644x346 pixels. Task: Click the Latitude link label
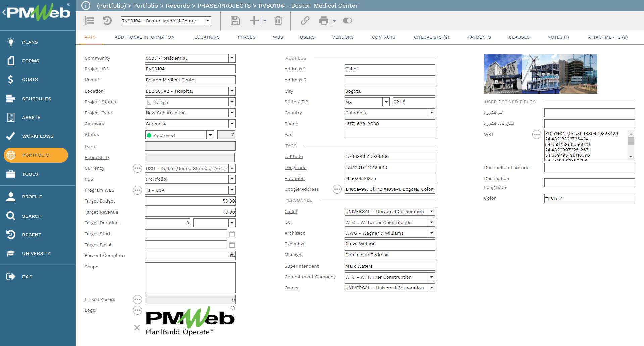[294, 156]
